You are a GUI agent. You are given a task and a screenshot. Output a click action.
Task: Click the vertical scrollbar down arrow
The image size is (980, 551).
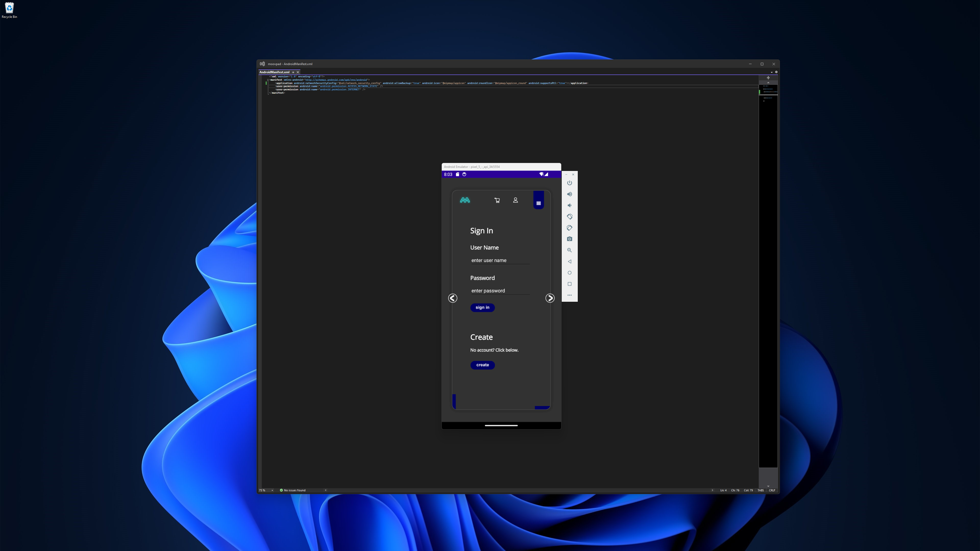(768, 486)
